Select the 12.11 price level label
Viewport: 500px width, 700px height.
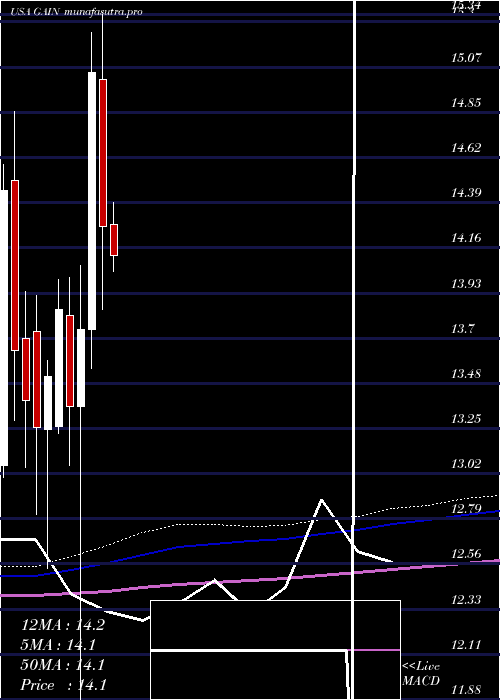click(x=467, y=644)
